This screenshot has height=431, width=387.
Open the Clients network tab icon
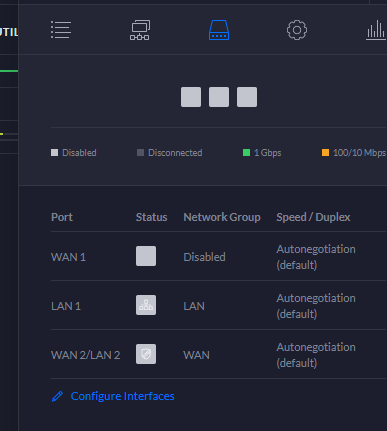140,30
